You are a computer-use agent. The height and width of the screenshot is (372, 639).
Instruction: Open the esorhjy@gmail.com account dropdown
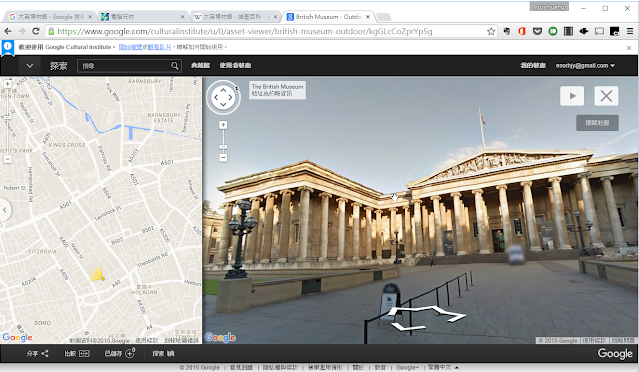tap(585, 66)
